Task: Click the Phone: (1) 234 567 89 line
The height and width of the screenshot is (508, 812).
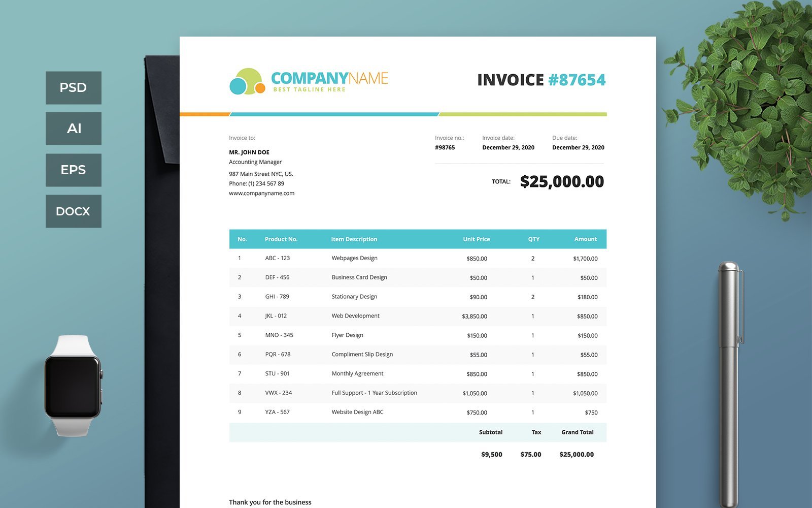Action: 256,183
